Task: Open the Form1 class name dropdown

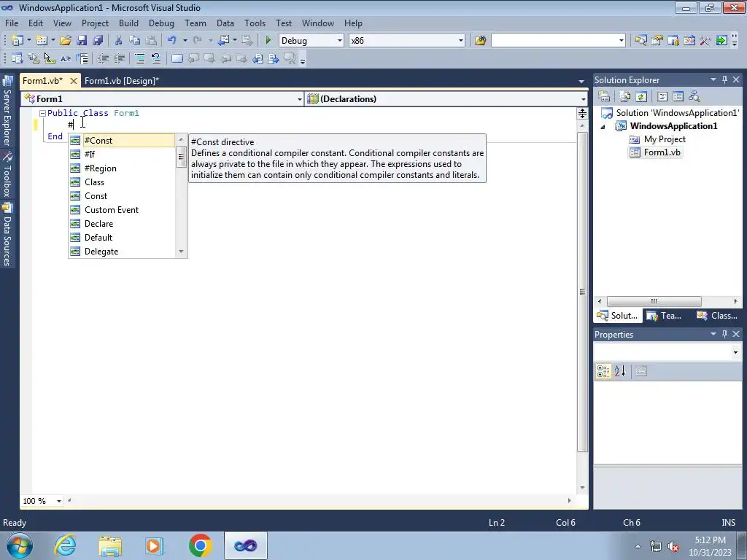Action: [x=299, y=99]
